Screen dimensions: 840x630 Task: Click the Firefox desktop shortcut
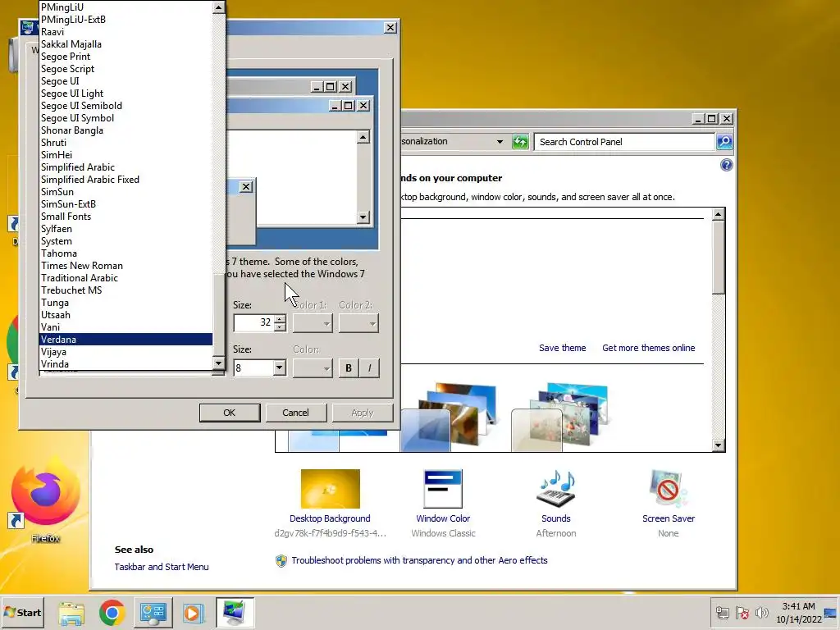[46, 498]
